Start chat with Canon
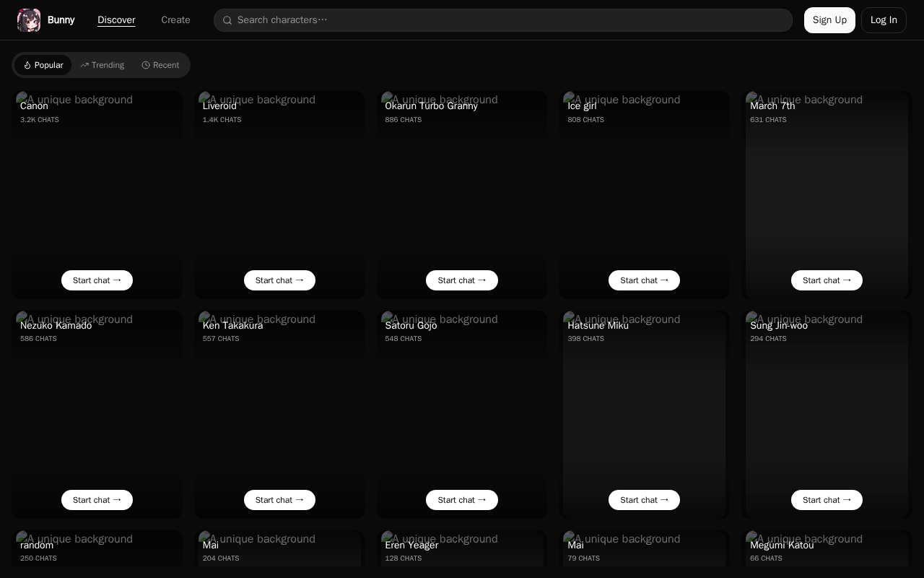 click(x=97, y=280)
